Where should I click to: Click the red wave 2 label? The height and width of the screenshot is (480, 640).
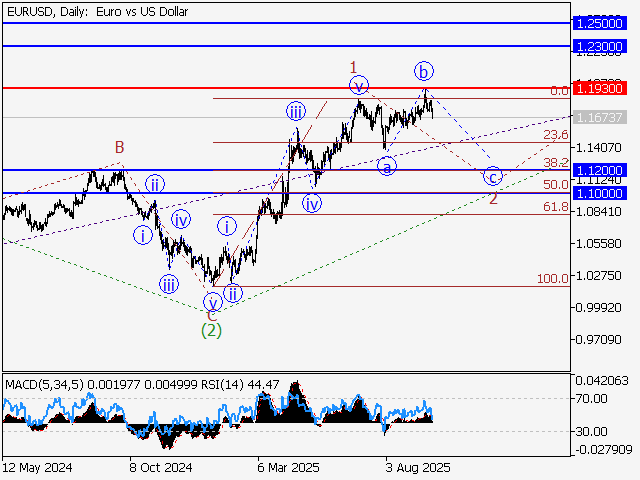pos(493,198)
